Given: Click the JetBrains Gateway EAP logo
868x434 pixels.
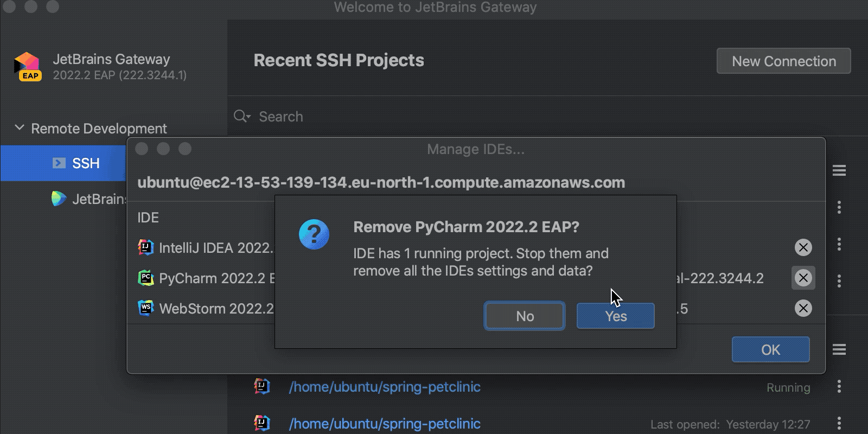Looking at the screenshot, I should 27,67.
